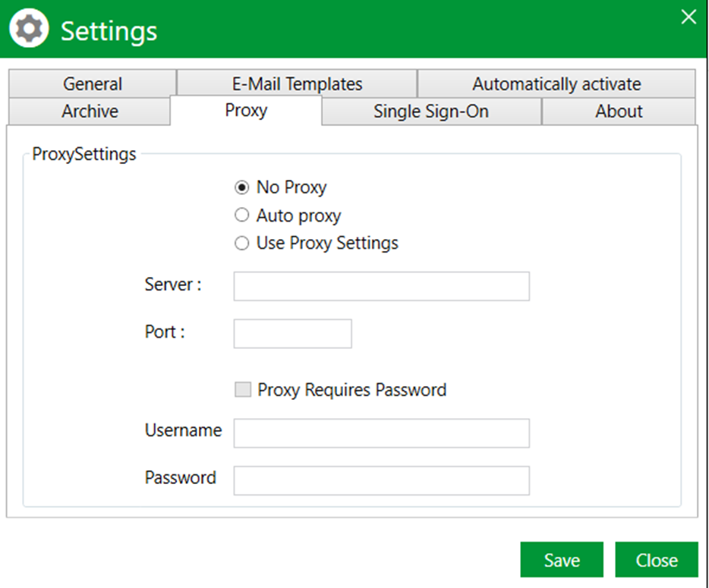
Task: Switch to Single Sign-On tab
Action: pyautogui.click(x=431, y=112)
